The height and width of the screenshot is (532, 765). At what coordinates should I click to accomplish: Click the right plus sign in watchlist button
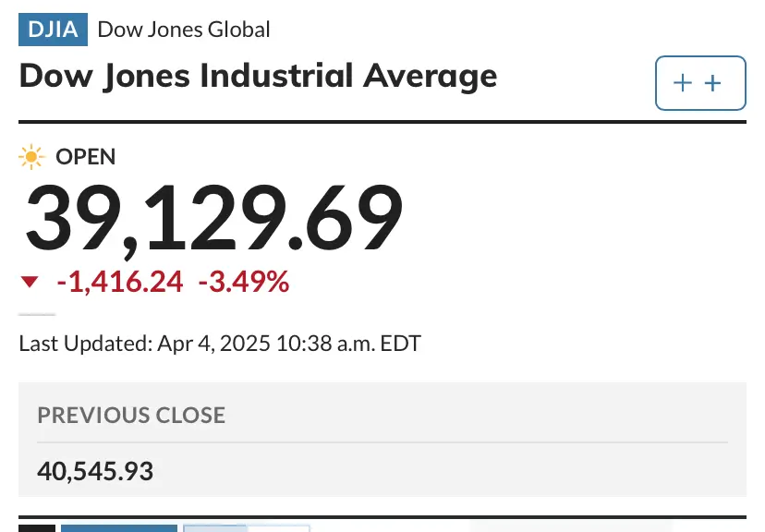(x=712, y=83)
